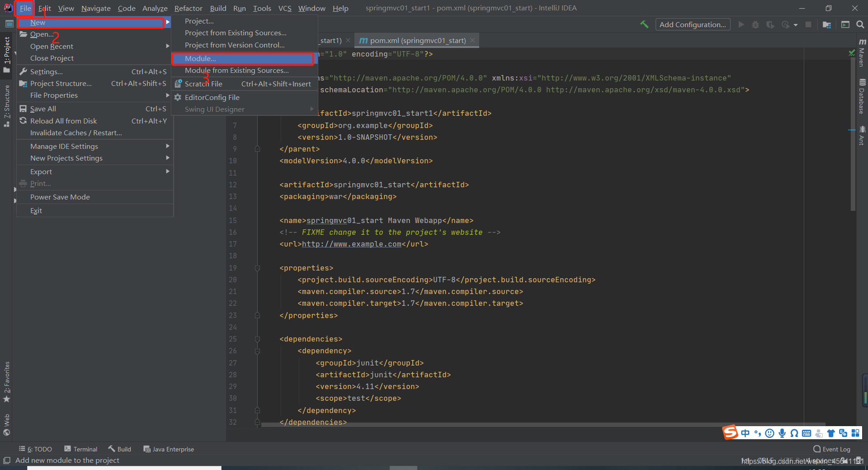
Task: Click the Run Anything icon
Action: pyautogui.click(x=845, y=24)
